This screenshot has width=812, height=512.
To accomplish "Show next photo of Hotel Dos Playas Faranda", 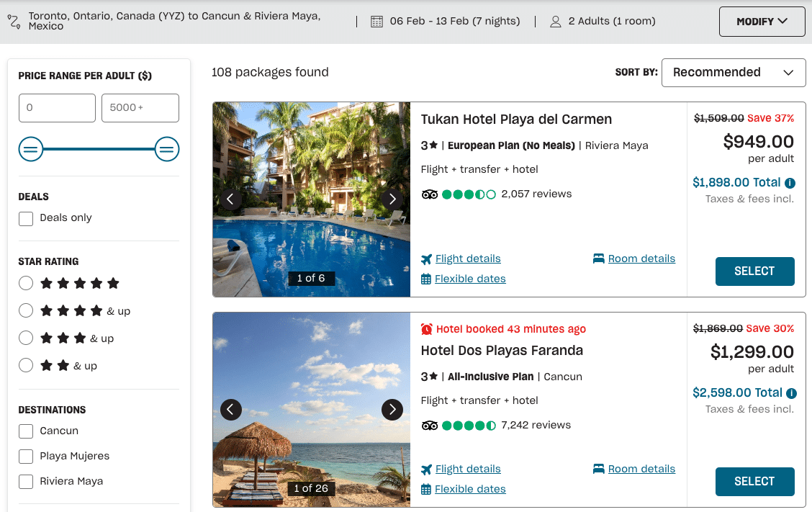I will click(392, 410).
